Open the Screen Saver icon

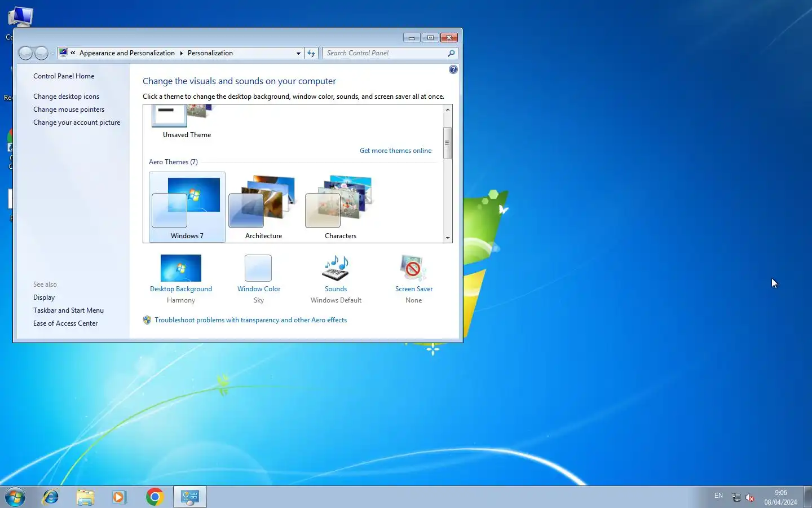click(413, 268)
